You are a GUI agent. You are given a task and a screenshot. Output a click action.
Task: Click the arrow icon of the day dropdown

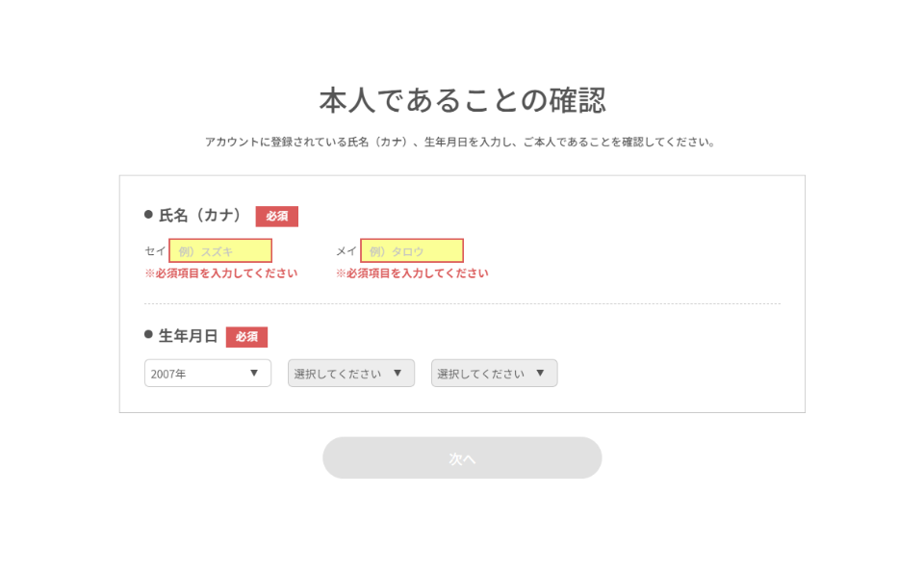click(x=540, y=373)
